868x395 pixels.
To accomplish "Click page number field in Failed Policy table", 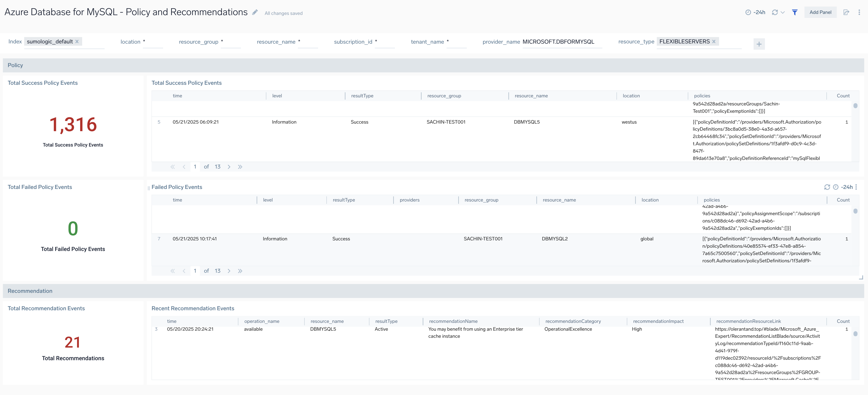I will (195, 271).
